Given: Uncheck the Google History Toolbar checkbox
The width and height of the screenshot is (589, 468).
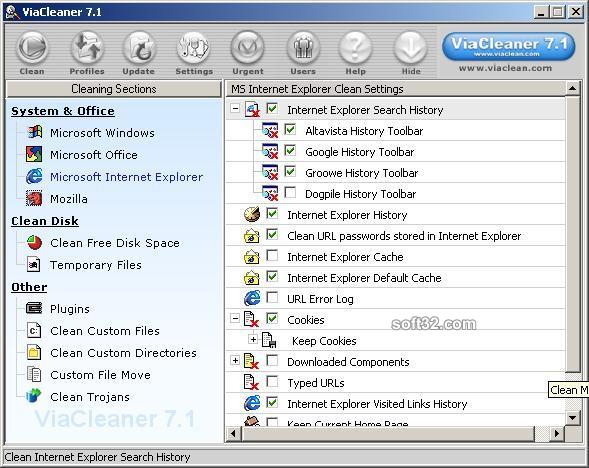Looking at the screenshot, I should point(290,151).
